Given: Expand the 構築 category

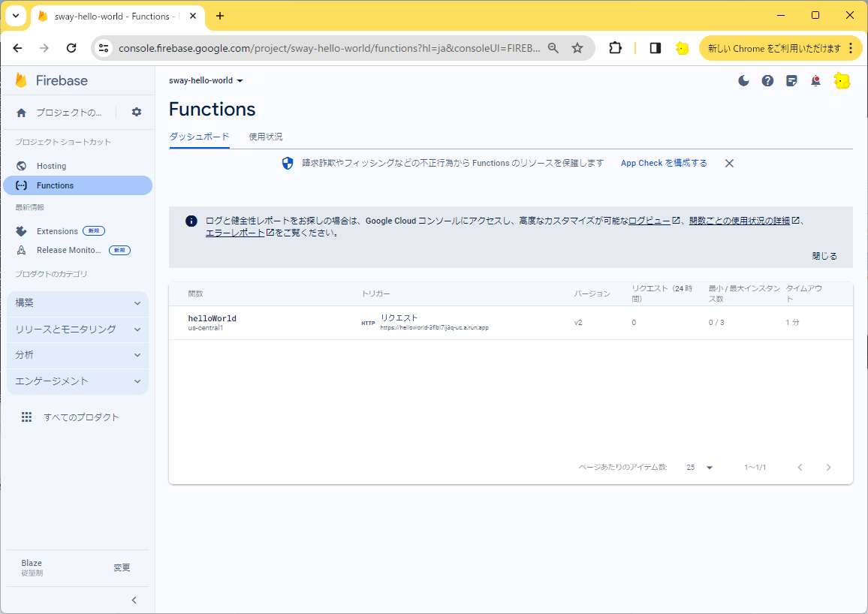Looking at the screenshot, I should (x=77, y=303).
